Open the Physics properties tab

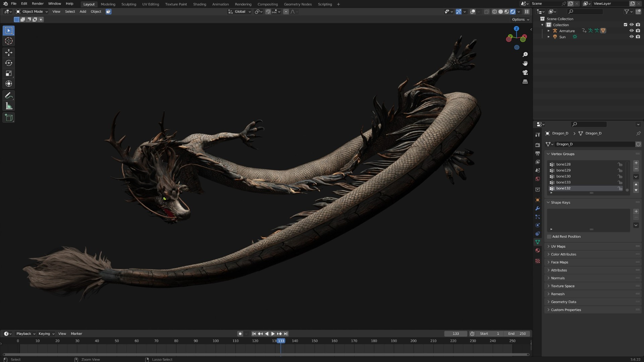coord(538,225)
